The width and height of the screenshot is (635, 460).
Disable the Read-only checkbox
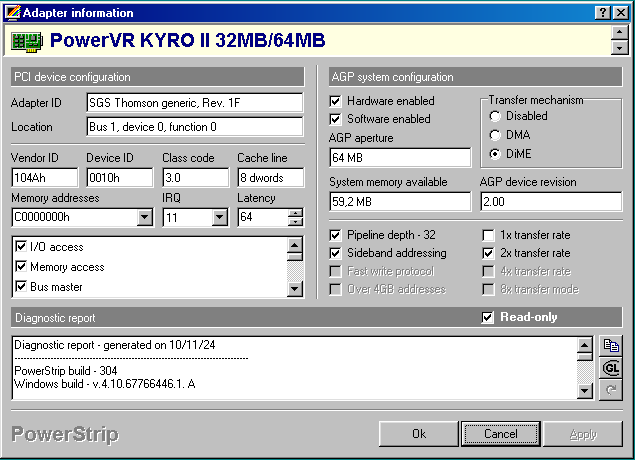coord(488,317)
